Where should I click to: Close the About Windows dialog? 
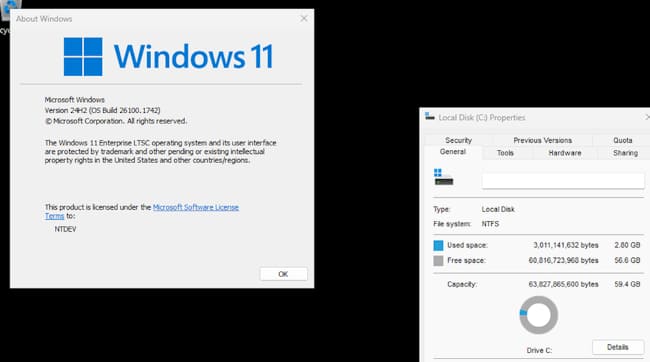click(x=304, y=19)
